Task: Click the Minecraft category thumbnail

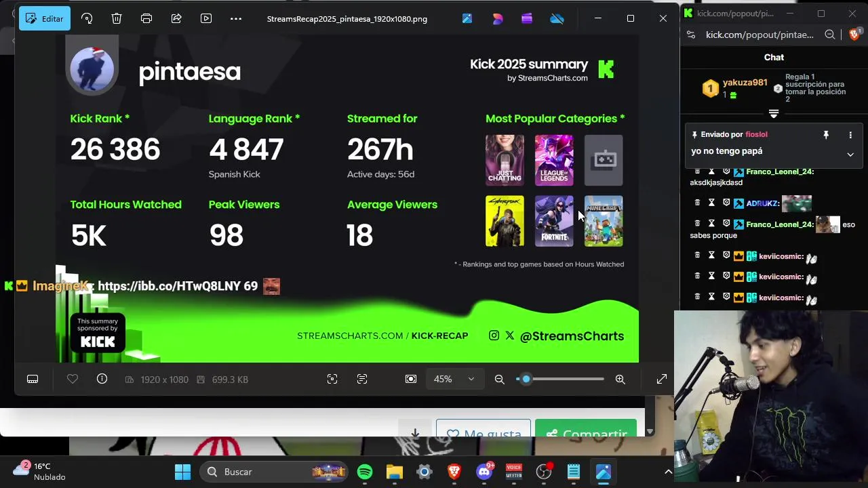Action: point(604,221)
